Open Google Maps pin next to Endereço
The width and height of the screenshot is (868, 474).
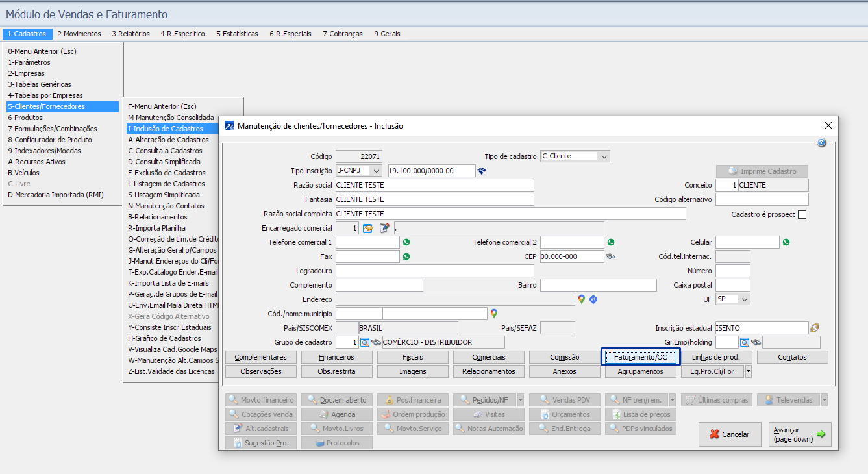click(x=582, y=299)
